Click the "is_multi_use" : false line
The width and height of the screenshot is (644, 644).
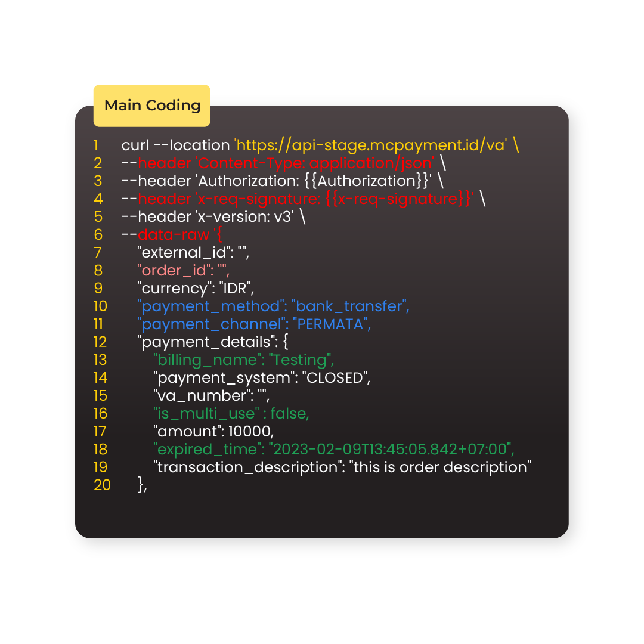click(231, 414)
